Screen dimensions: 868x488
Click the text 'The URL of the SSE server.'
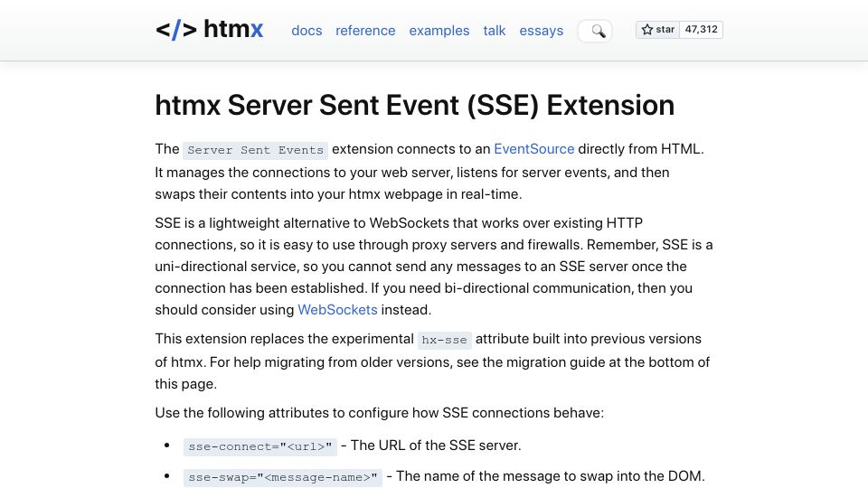pos(436,446)
